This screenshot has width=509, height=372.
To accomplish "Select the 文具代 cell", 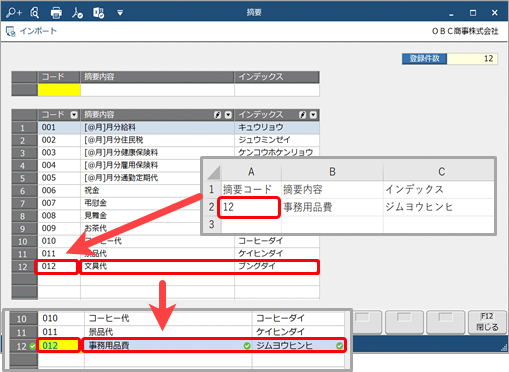I will 157,267.
